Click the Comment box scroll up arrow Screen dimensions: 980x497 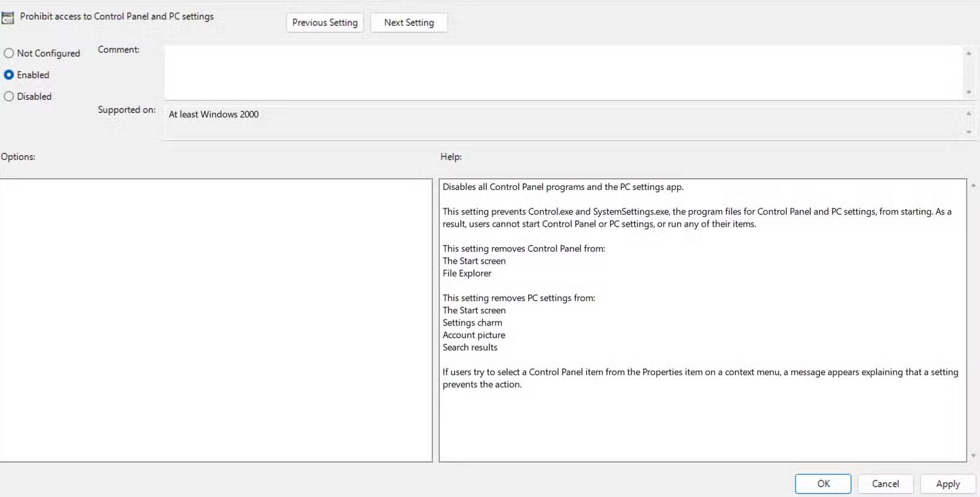pos(969,53)
